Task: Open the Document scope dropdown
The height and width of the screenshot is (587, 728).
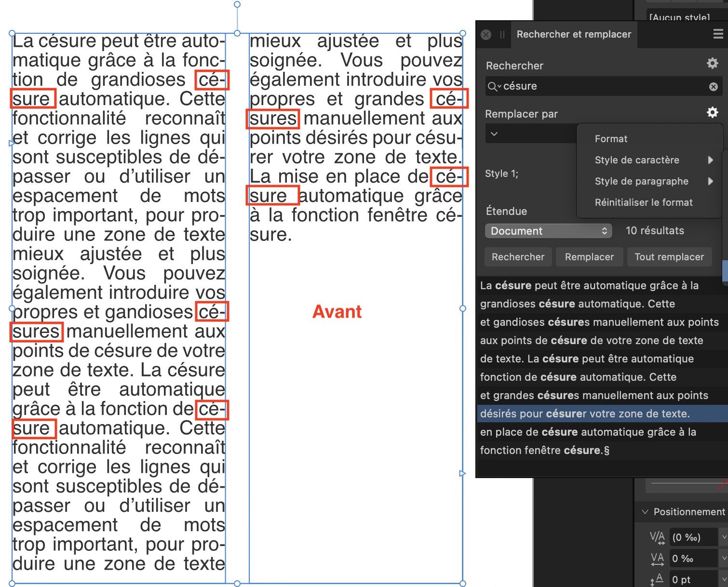Action: pos(549,231)
